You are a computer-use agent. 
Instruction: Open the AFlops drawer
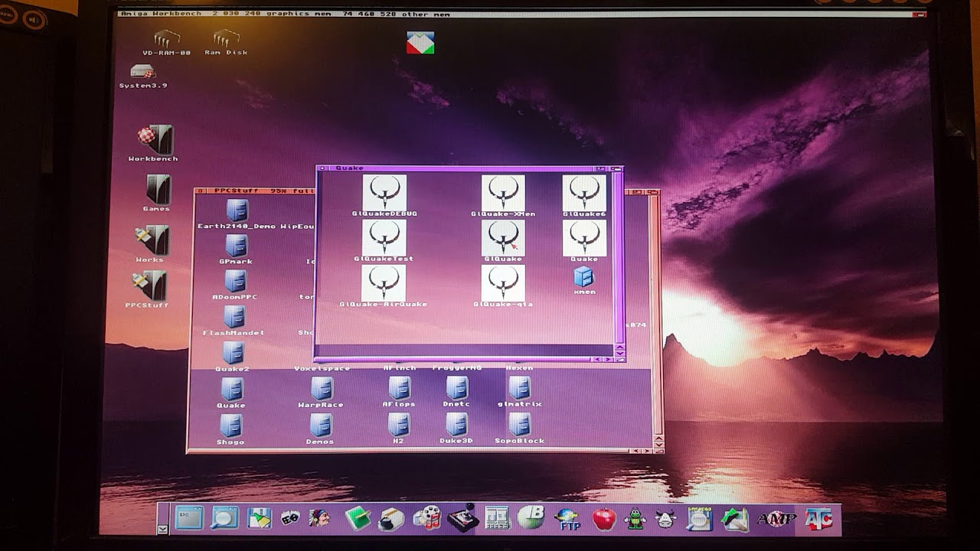[x=399, y=389]
